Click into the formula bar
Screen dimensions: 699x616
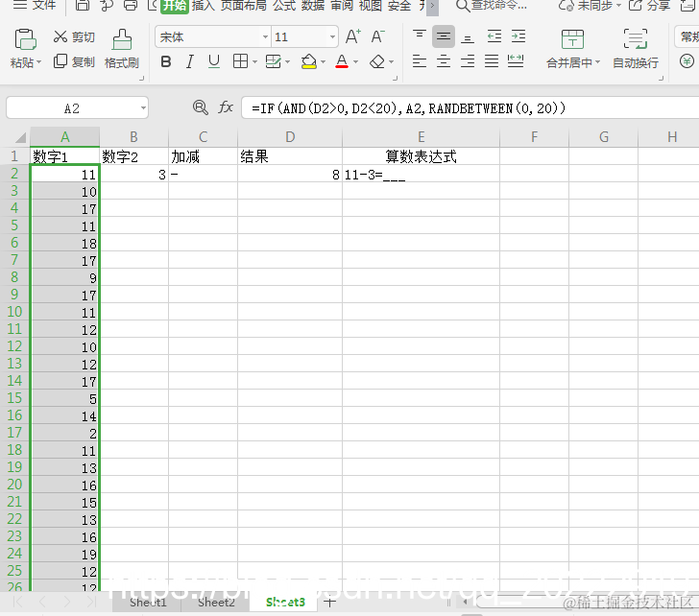(470, 108)
